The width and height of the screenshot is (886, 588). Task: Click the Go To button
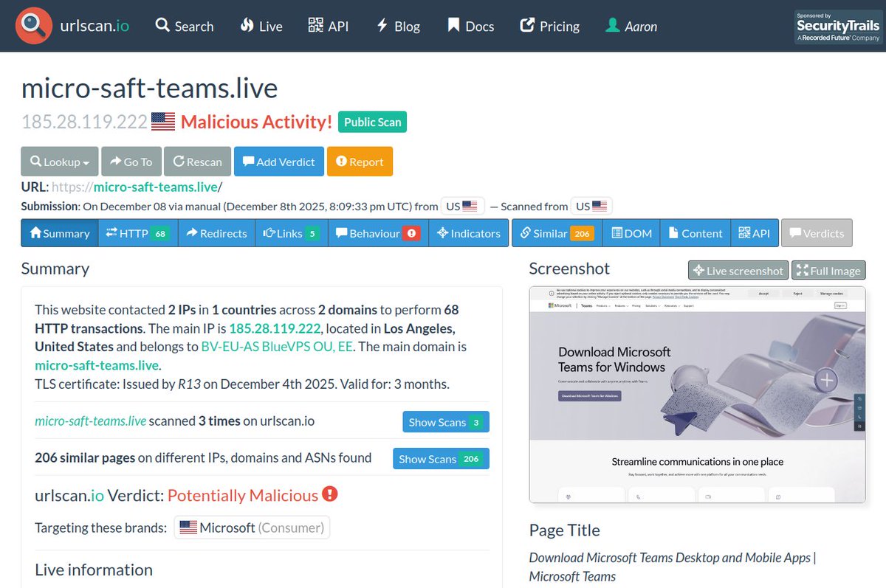tap(131, 162)
